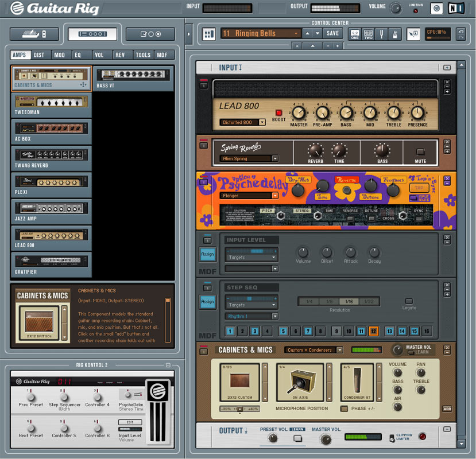
Task: Click the Input module plus icon
Action: [x=447, y=68]
